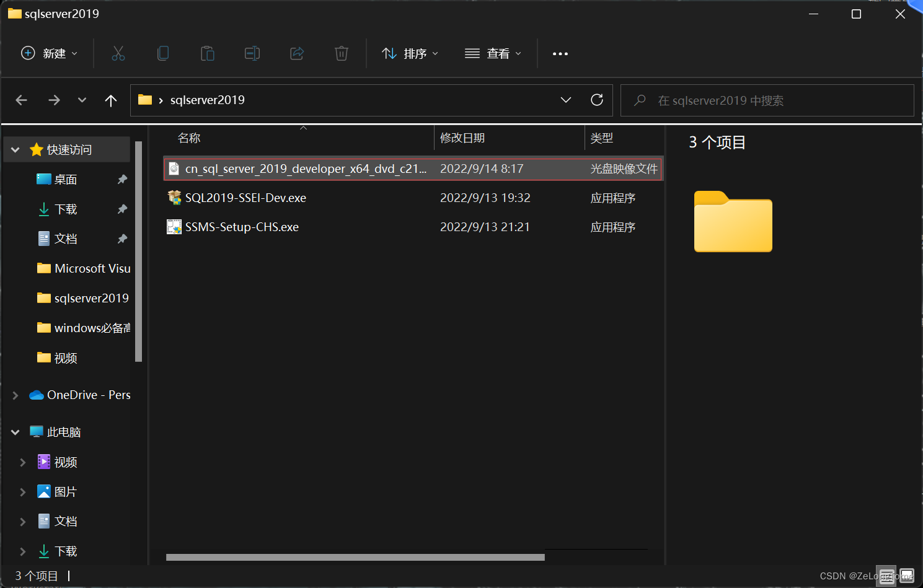
Task: Unpin 下载 using its pin icon
Action: 122,209
